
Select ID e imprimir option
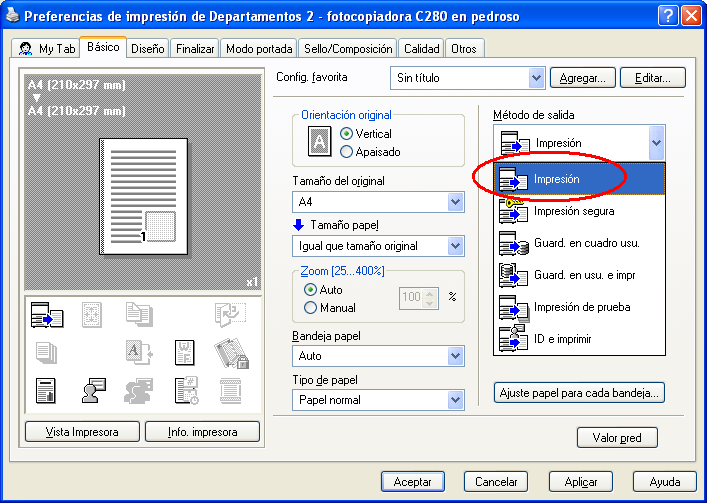coord(579,339)
